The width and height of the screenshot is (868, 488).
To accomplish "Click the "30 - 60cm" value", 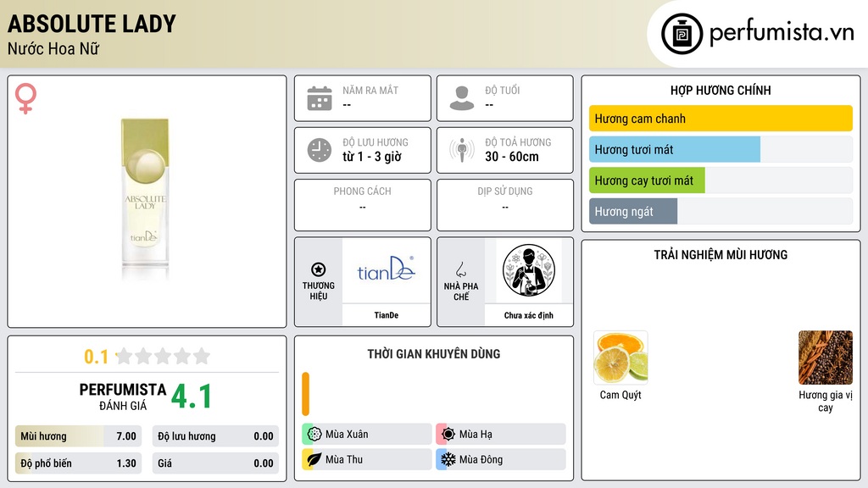I will click(x=512, y=157).
